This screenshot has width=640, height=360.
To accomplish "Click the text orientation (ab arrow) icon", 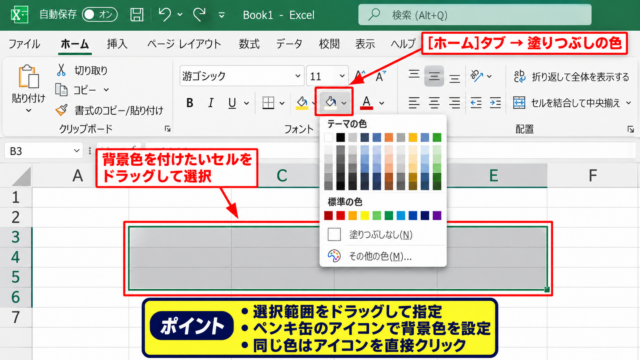I will click(476, 76).
